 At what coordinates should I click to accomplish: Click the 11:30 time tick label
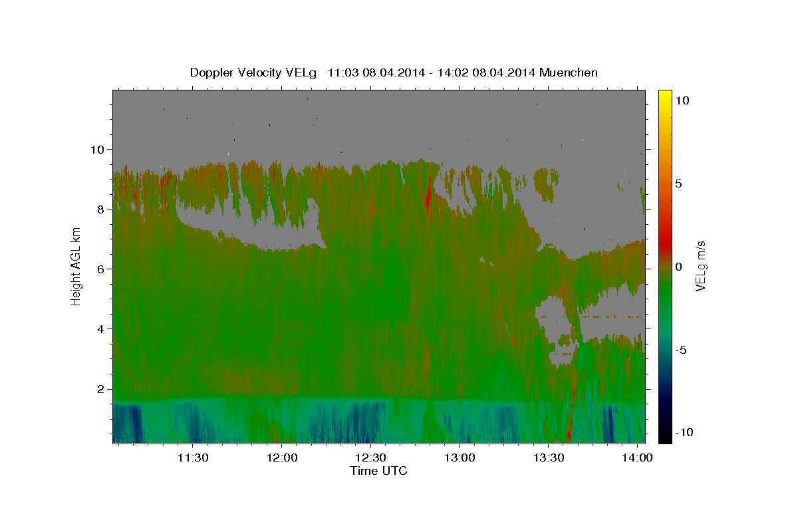click(x=193, y=458)
